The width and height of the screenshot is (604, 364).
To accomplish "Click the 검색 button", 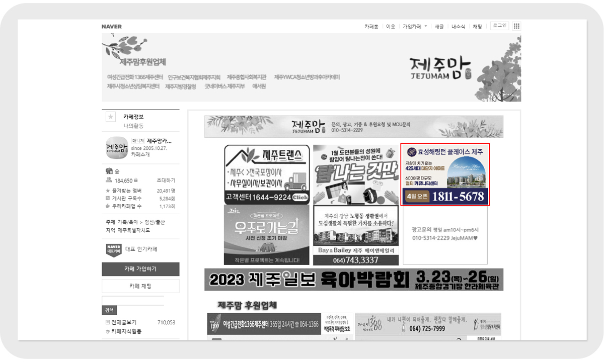I will 109,310.
